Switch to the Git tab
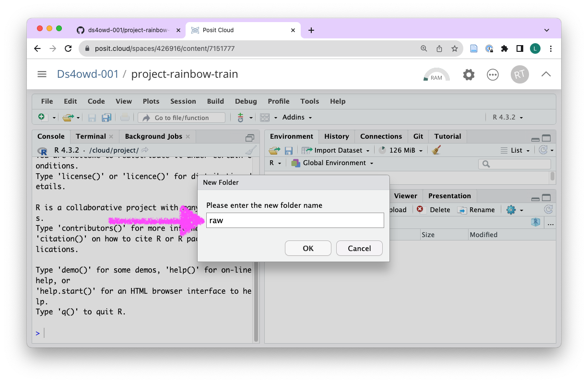Image resolution: width=588 pixels, height=383 pixels. coord(418,136)
